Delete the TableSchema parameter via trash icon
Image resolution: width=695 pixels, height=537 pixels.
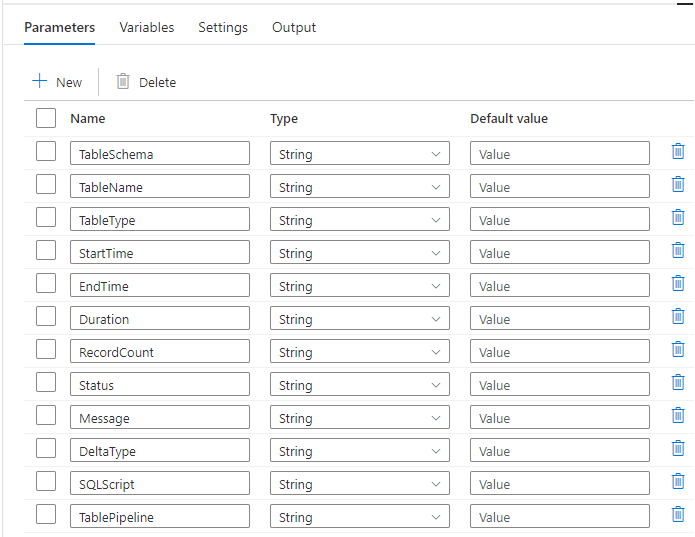pos(678,152)
